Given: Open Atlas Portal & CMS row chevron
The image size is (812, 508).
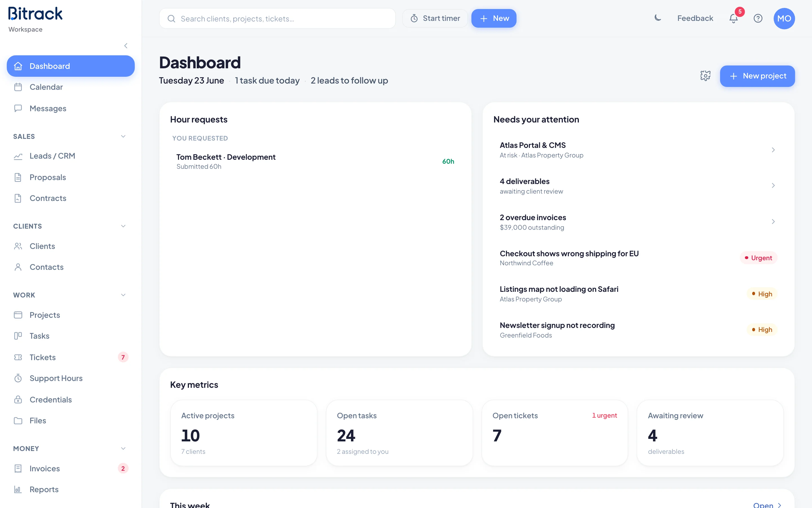Looking at the screenshot, I should 773,150.
